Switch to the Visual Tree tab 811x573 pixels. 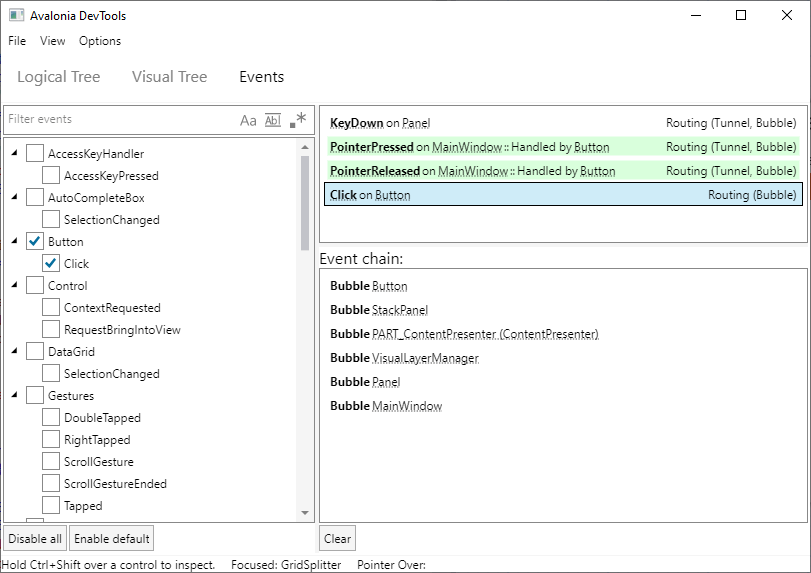(169, 77)
